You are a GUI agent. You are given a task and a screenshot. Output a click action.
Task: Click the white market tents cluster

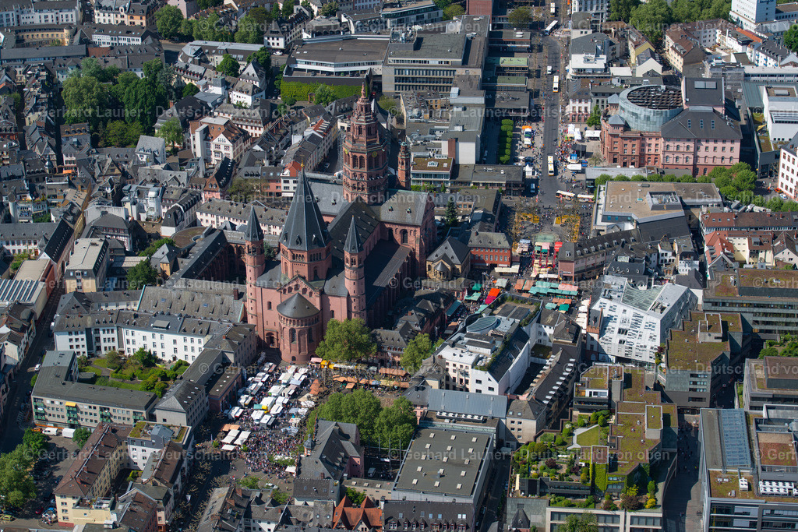pos(265,401)
